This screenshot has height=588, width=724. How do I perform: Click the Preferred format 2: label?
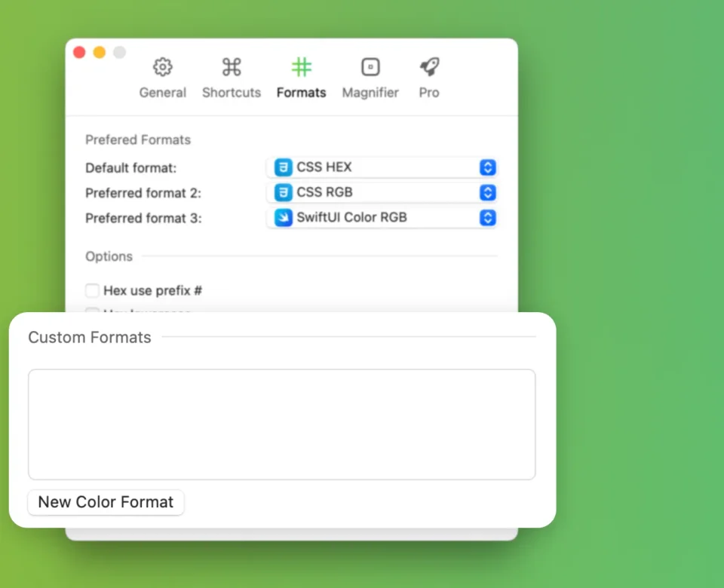pyautogui.click(x=143, y=193)
